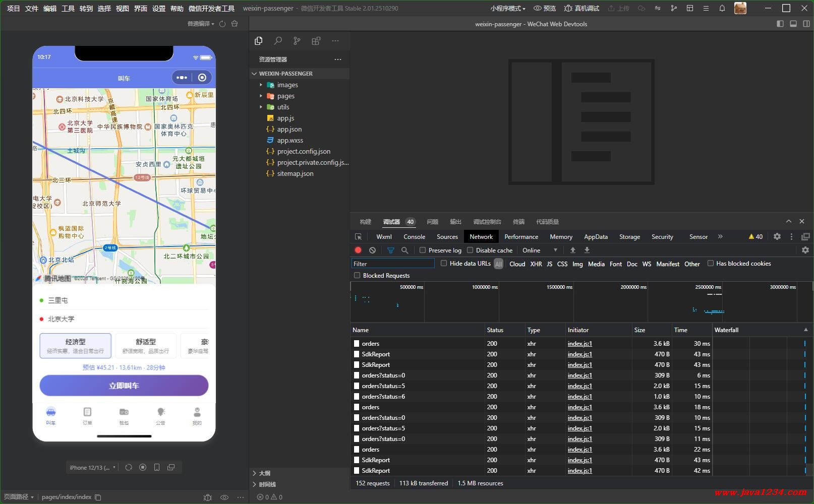Select the 舒适型 car type option

(x=146, y=346)
